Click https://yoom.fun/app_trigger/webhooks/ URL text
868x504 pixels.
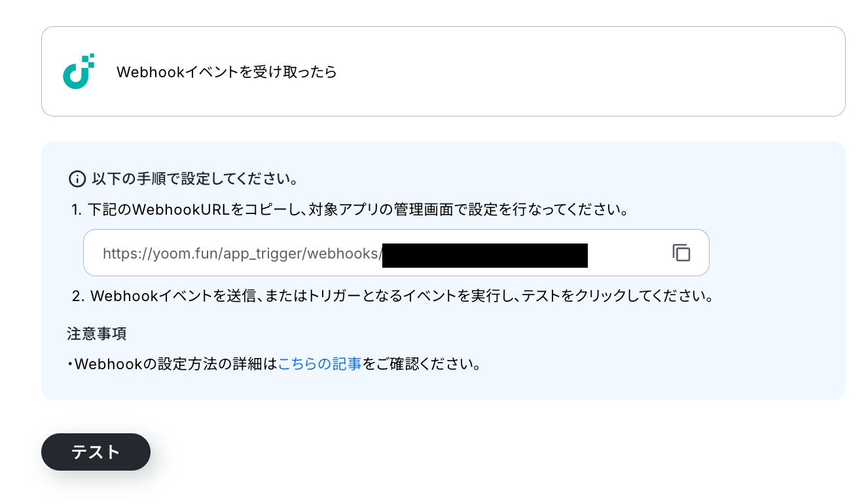(x=242, y=253)
